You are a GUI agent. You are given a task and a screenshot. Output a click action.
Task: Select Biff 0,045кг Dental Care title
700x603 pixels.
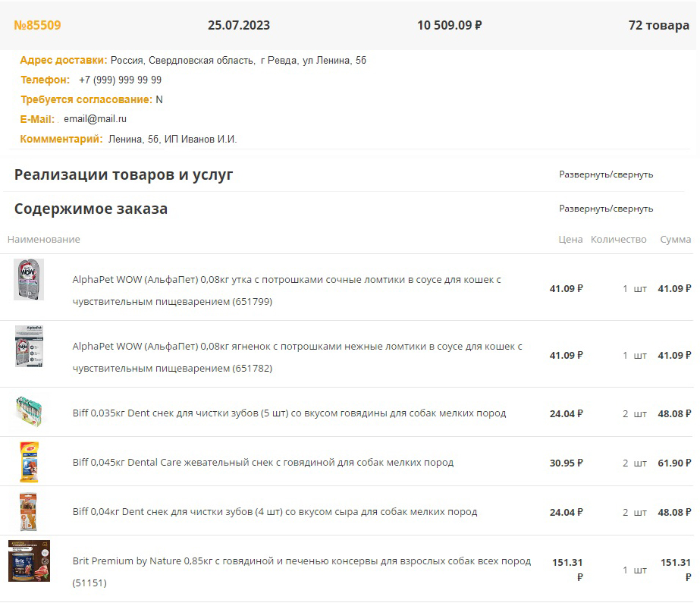coord(262,463)
